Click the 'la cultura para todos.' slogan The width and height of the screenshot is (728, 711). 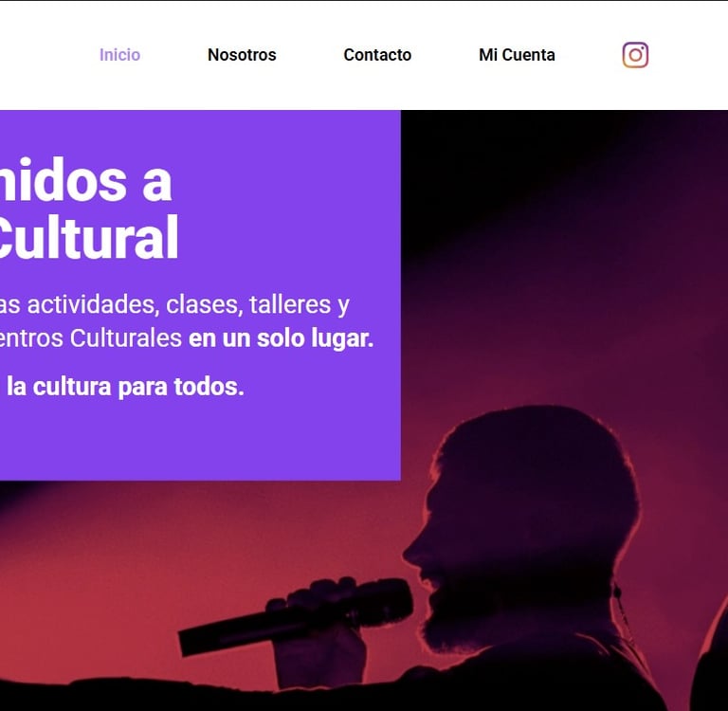click(x=125, y=387)
